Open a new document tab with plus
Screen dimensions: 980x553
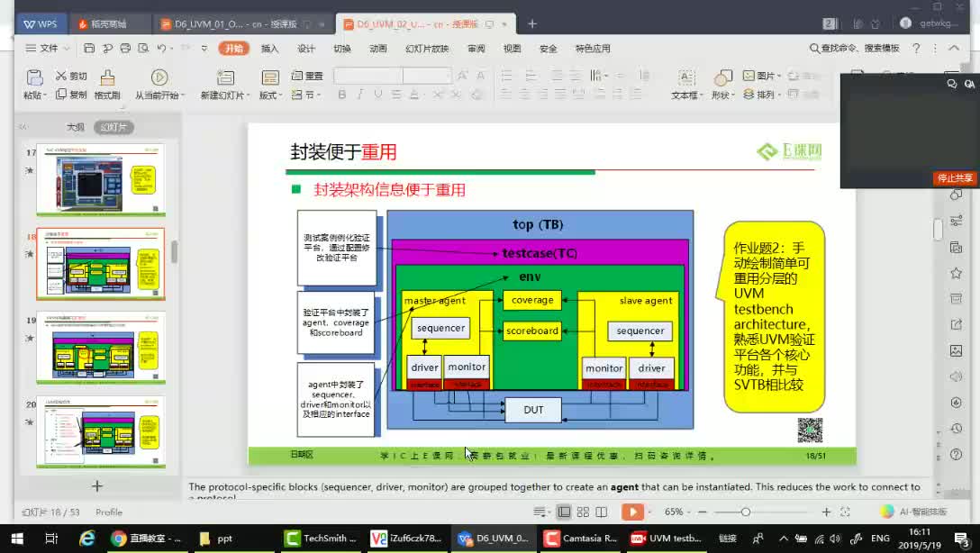(x=531, y=23)
